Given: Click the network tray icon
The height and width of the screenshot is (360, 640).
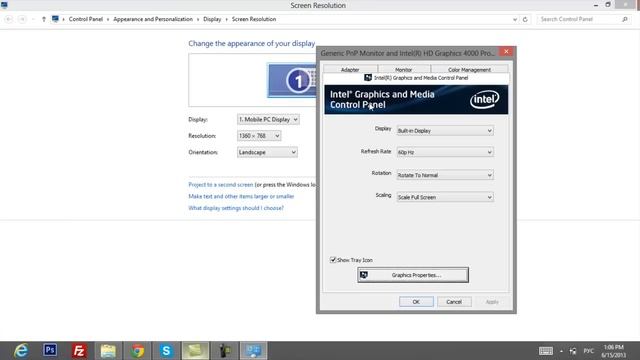Looking at the screenshot, I should click(x=573, y=351).
